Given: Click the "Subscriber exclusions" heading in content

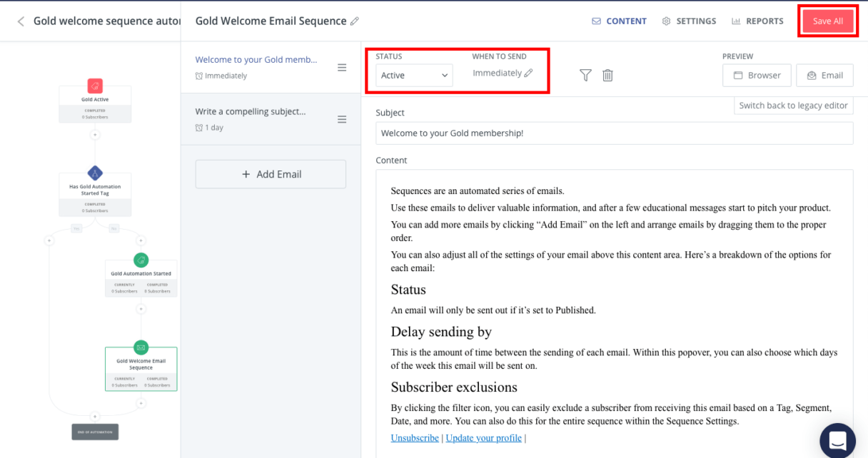Looking at the screenshot, I should coord(454,387).
